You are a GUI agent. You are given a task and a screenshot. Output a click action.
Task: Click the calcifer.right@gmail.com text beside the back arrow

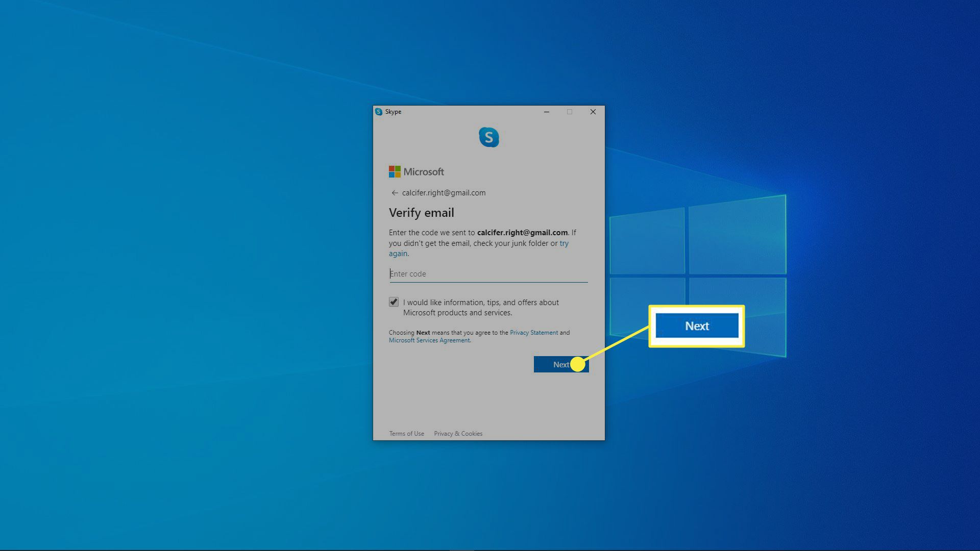[444, 193]
